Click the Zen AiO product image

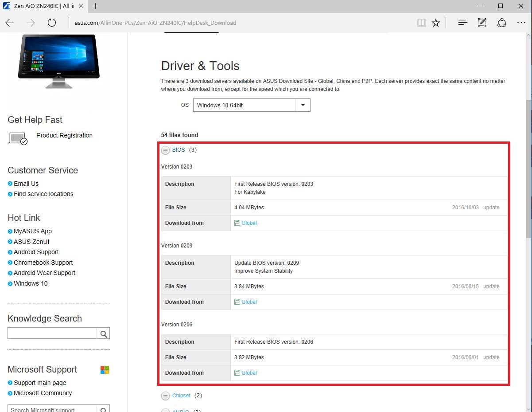58,62
